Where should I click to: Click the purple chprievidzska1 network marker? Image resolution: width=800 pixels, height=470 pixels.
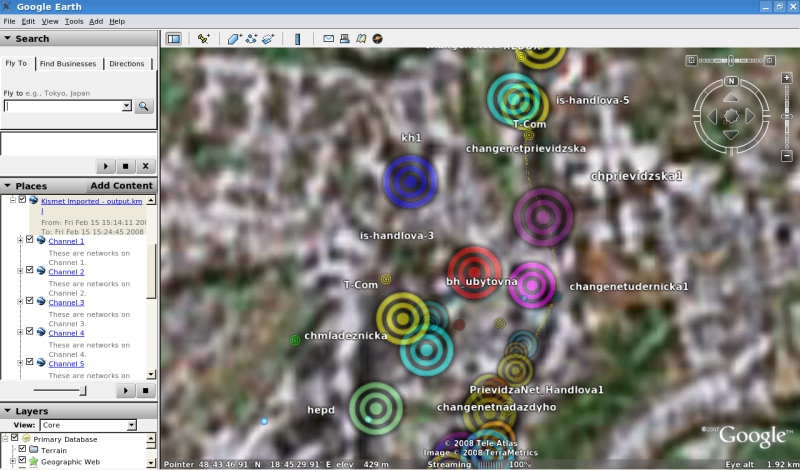point(543,217)
